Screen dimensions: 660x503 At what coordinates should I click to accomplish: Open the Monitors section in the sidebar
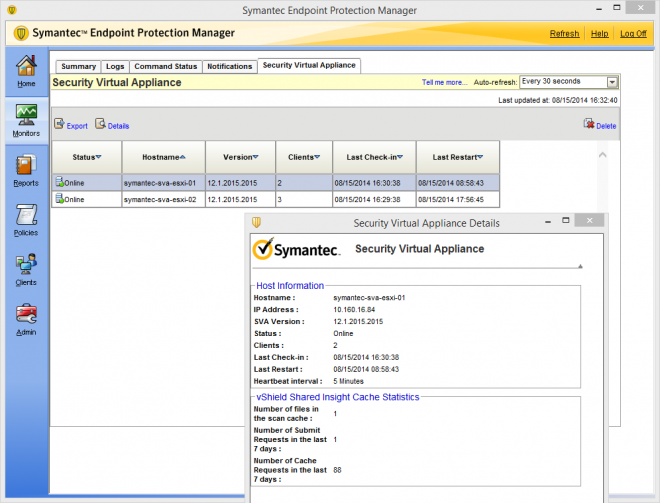(x=26, y=121)
